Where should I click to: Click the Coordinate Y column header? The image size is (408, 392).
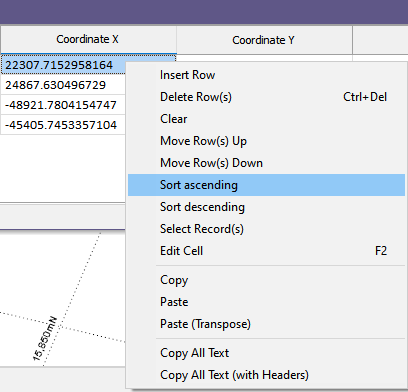click(264, 40)
